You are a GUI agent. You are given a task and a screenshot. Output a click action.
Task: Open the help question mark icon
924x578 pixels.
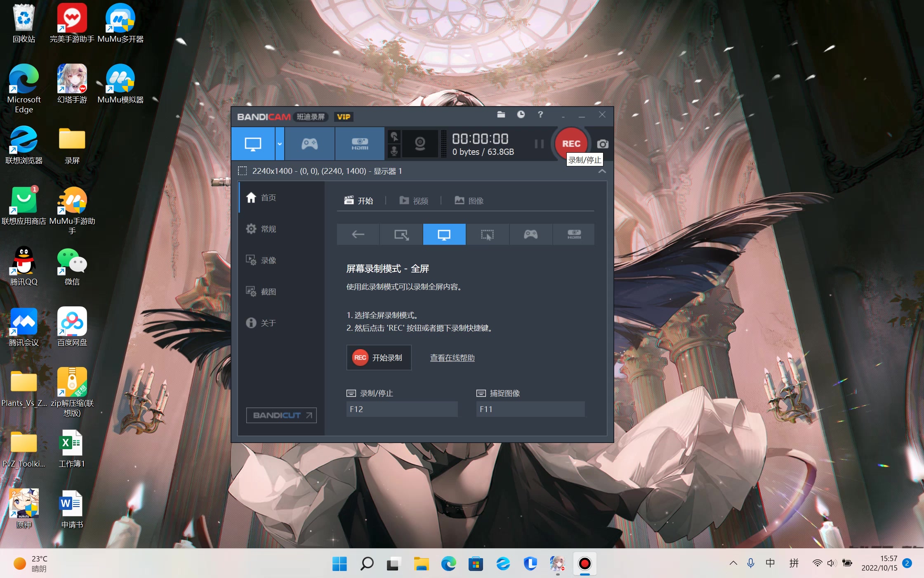(540, 115)
